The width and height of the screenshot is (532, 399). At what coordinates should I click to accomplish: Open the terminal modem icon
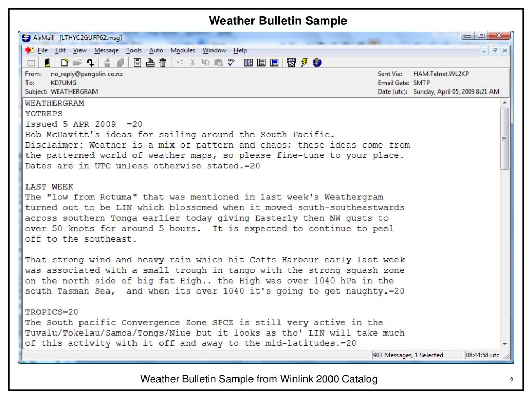[291, 62]
